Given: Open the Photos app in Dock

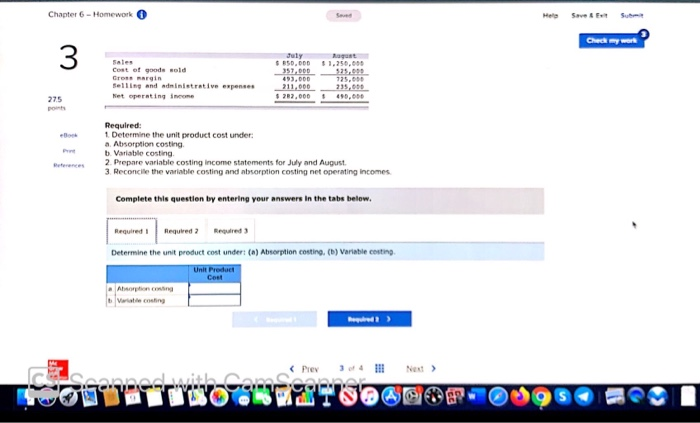Looking at the screenshot, I should pos(219,397).
